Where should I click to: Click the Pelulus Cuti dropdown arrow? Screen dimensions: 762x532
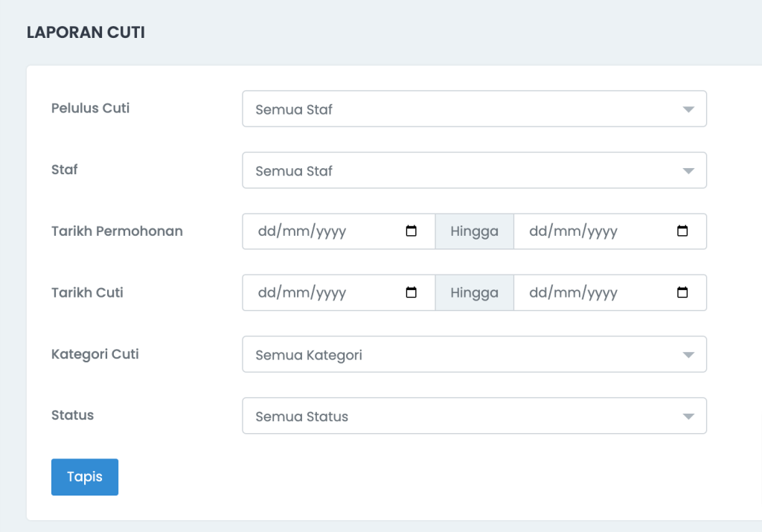688,109
